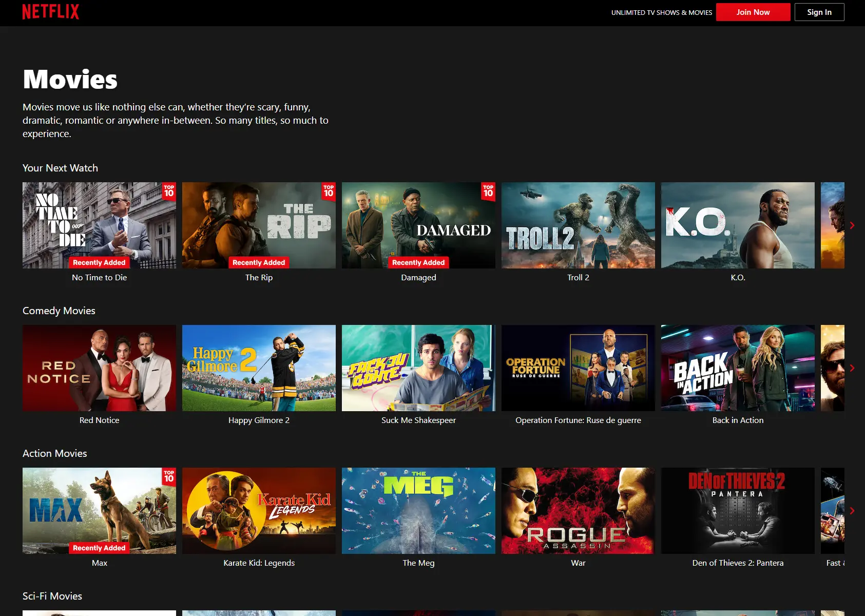This screenshot has height=616, width=865.
Task: Click the Action Movies heading
Action: tap(55, 453)
